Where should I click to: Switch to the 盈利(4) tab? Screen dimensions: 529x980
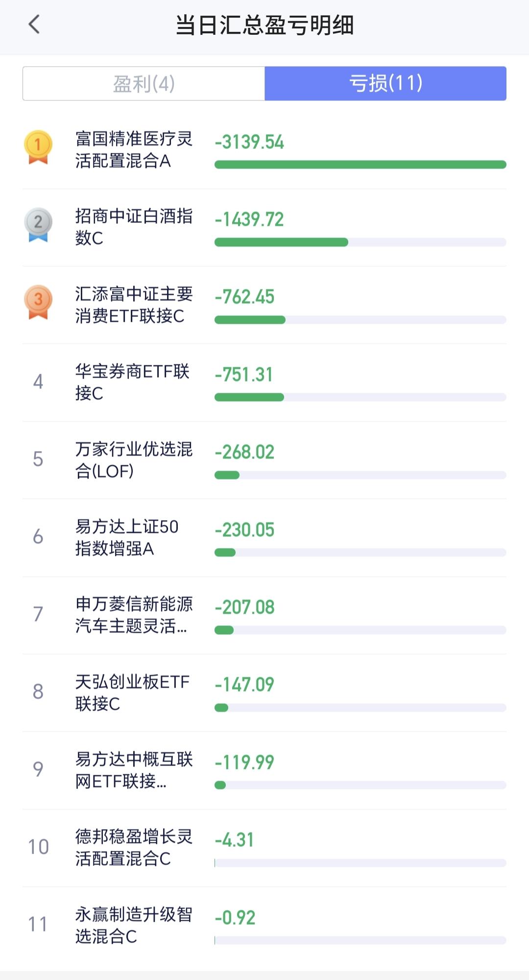pos(144,84)
